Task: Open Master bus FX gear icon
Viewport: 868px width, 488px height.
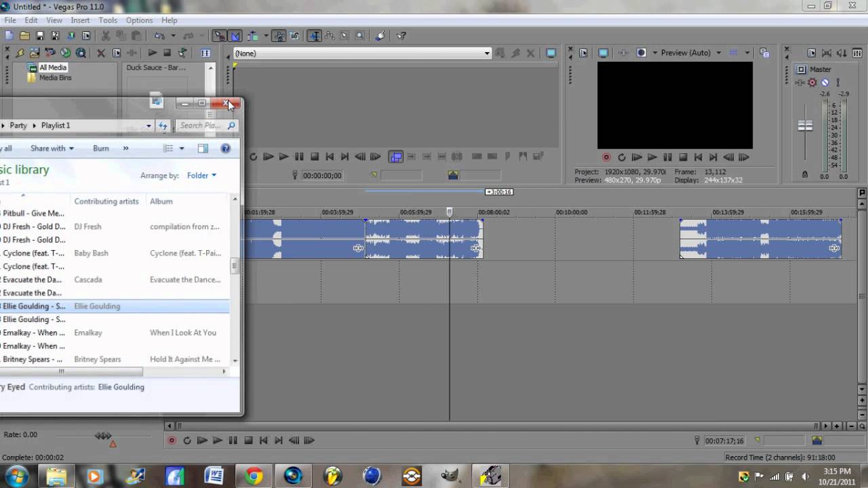Action: [812, 83]
